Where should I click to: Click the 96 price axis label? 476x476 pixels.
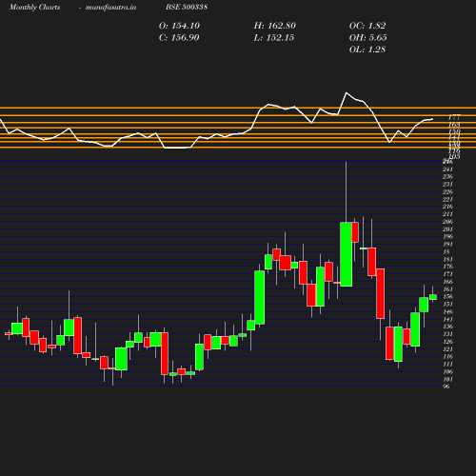click(446, 387)
